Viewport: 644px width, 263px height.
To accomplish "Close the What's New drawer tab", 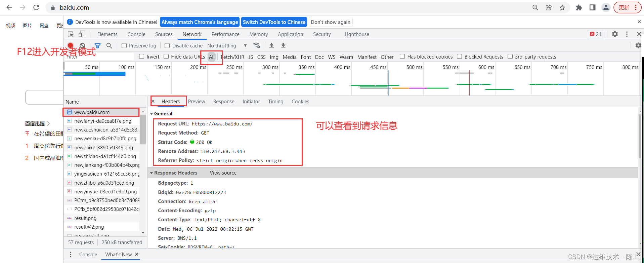I will point(137,254).
